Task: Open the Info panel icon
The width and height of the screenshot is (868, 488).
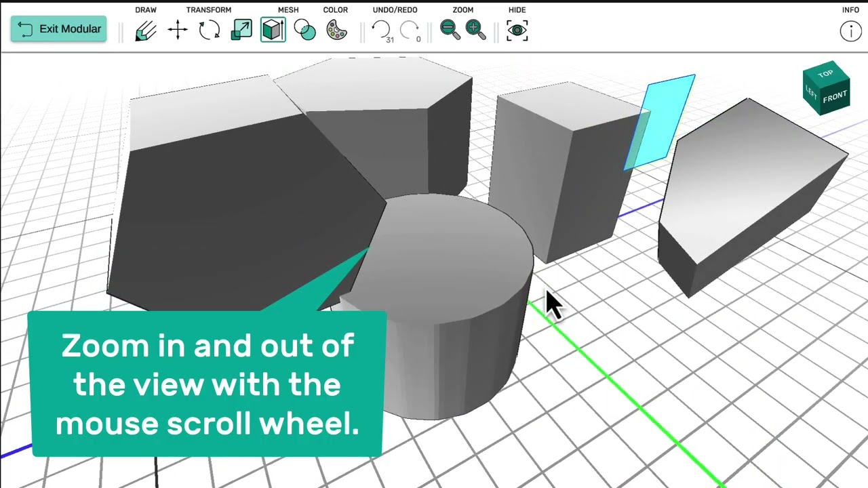Action: [850, 30]
